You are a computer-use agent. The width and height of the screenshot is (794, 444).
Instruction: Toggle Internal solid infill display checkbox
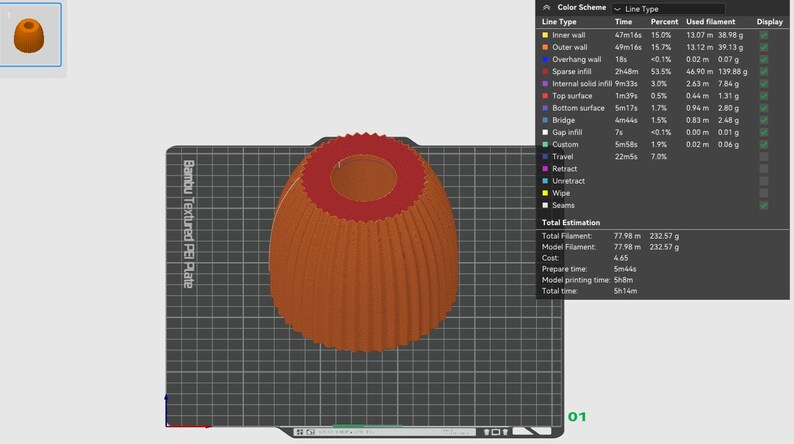click(x=764, y=84)
